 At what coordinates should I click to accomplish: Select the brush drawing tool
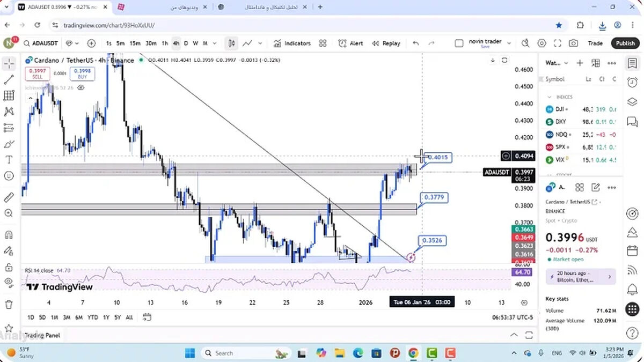[x=9, y=144]
